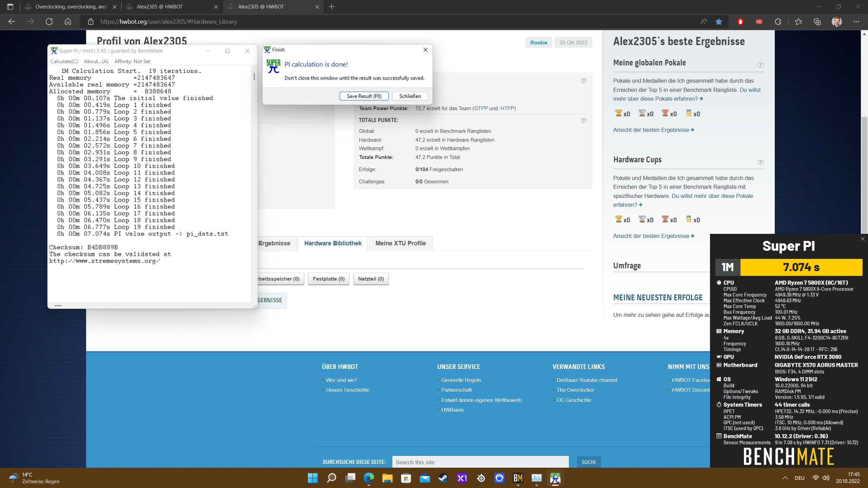Open Steam from the taskbar
The width and height of the screenshot is (868, 488).
click(443, 478)
